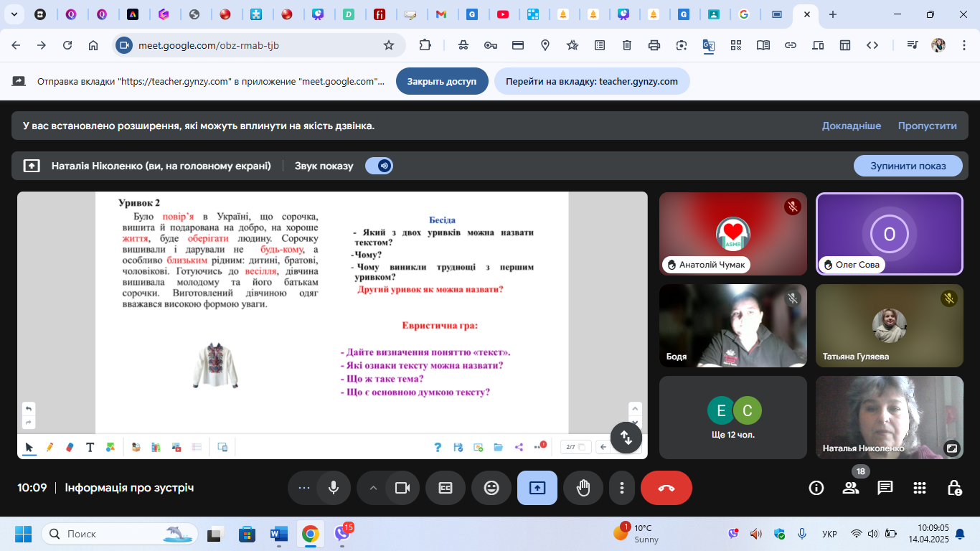This screenshot has height=551, width=980.
Task: Toggle the microphone in the Meet call bar
Action: pyautogui.click(x=333, y=488)
